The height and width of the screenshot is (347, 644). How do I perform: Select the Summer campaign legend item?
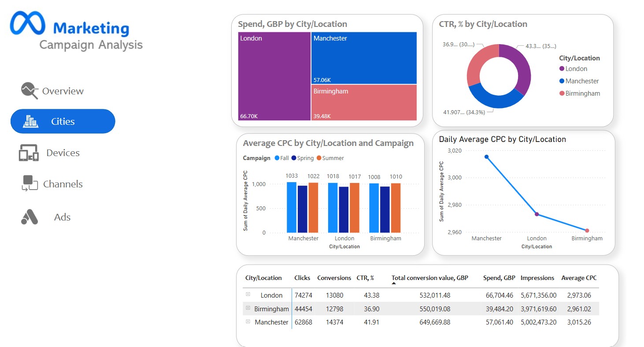[329, 158]
